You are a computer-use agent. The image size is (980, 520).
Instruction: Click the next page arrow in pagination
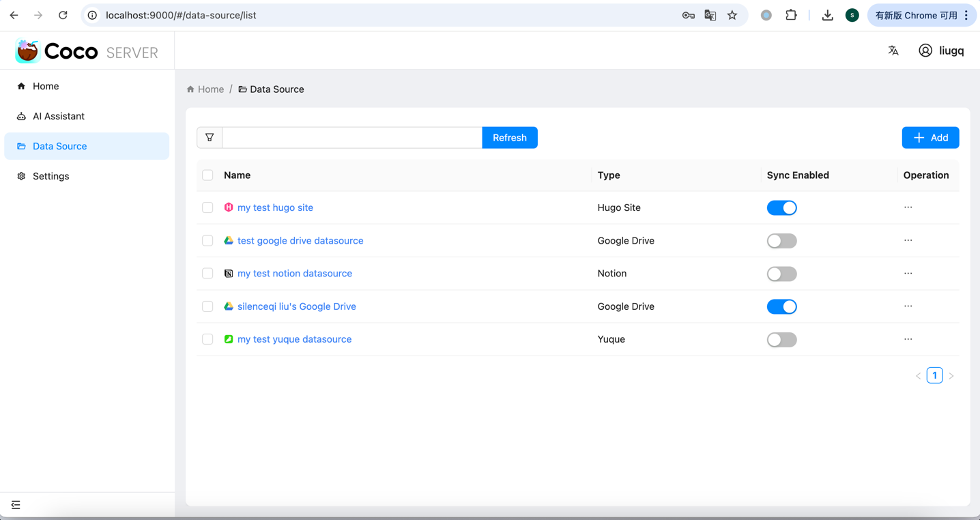tap(951, 376)
